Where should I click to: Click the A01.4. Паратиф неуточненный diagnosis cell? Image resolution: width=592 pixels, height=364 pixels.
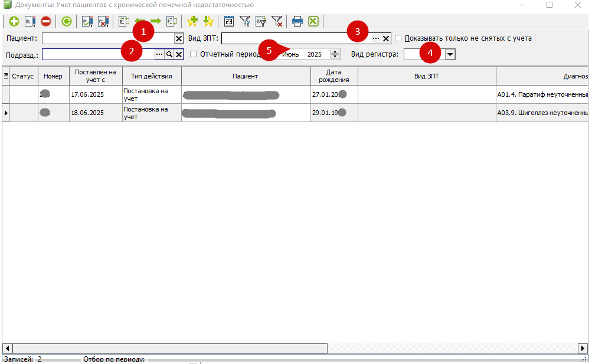(x=542, y=94)
